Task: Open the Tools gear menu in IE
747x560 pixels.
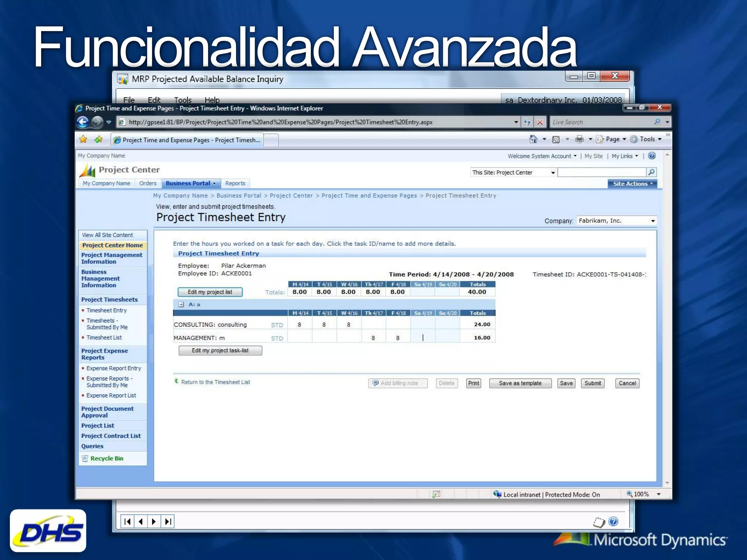Action: (x=646, y=139)
